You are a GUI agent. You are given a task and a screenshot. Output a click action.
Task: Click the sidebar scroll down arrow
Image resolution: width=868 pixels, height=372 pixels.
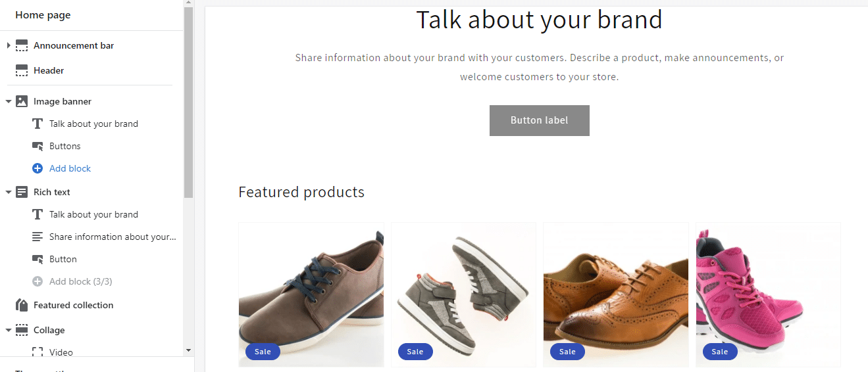coord(188,351)
